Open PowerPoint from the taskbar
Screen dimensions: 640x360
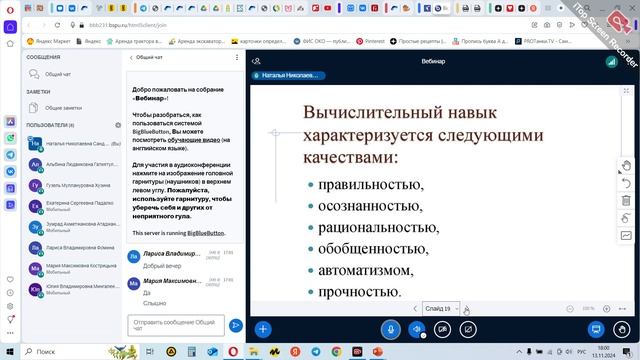pos(378,351)
